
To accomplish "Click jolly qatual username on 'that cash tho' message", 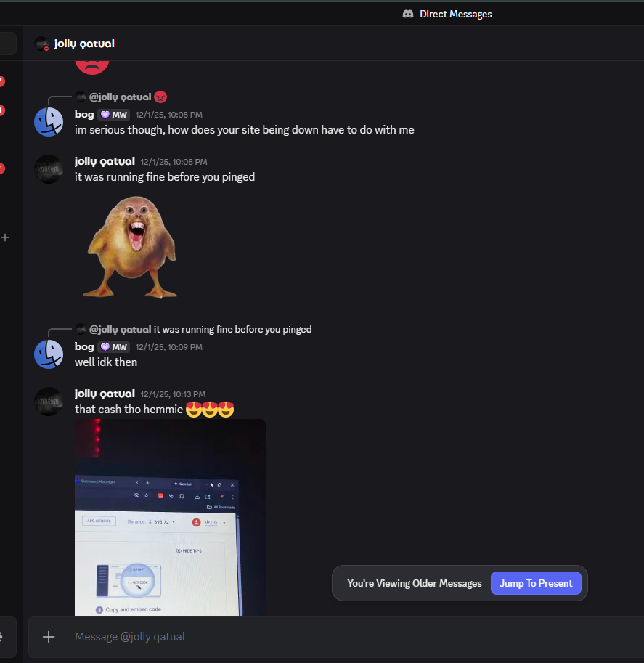I will (x=105, y=394).
